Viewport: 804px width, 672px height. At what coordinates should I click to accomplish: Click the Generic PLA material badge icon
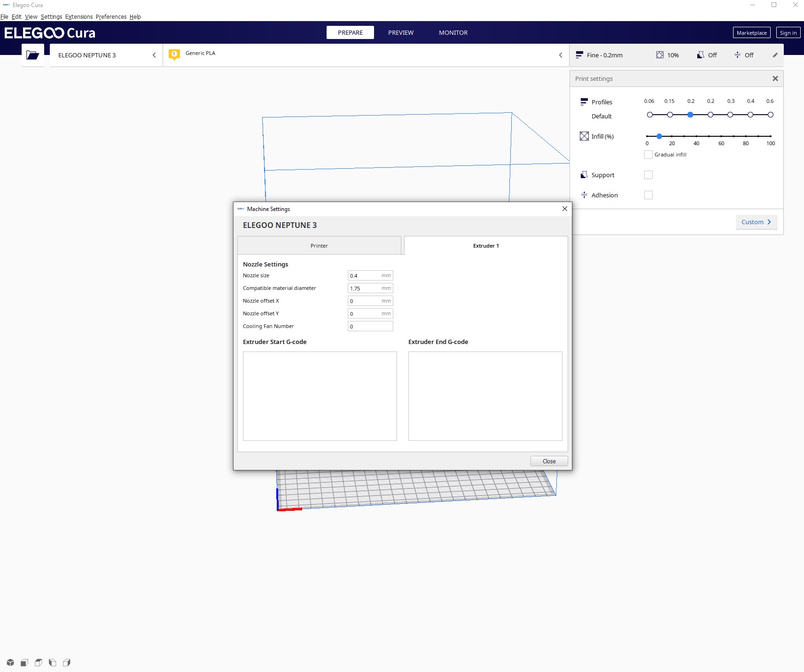tap(174, 55)
